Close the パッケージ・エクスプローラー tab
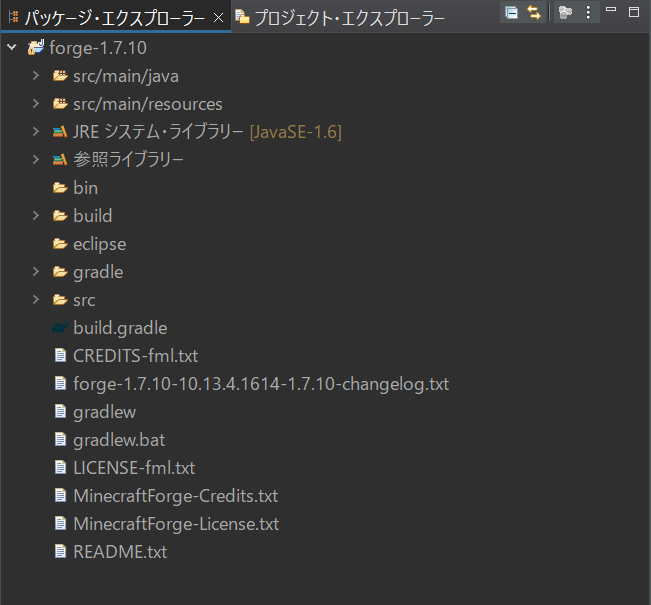 218,17
